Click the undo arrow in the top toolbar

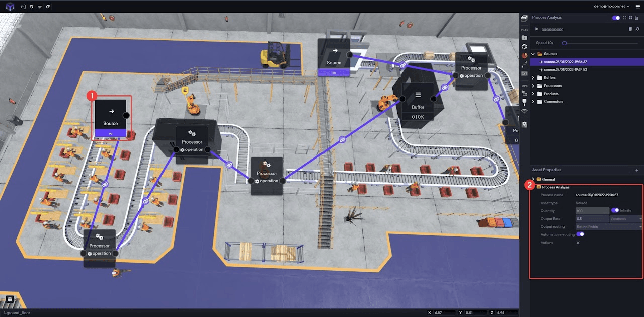31,7
